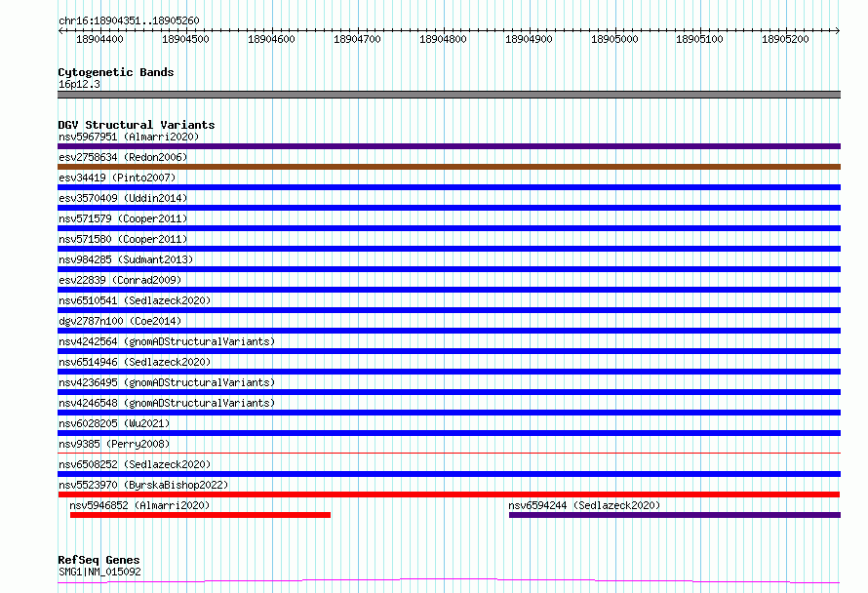Open the esv2758634 (Redon2006) variant label
The width and height of the screenshot is (868, 593).
coord(123,157)
